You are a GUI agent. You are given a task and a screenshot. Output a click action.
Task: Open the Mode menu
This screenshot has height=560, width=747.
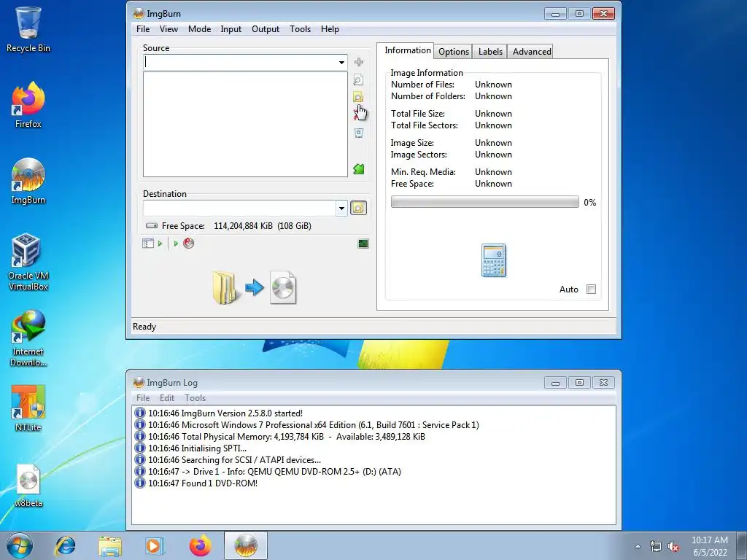pos(200,29)
